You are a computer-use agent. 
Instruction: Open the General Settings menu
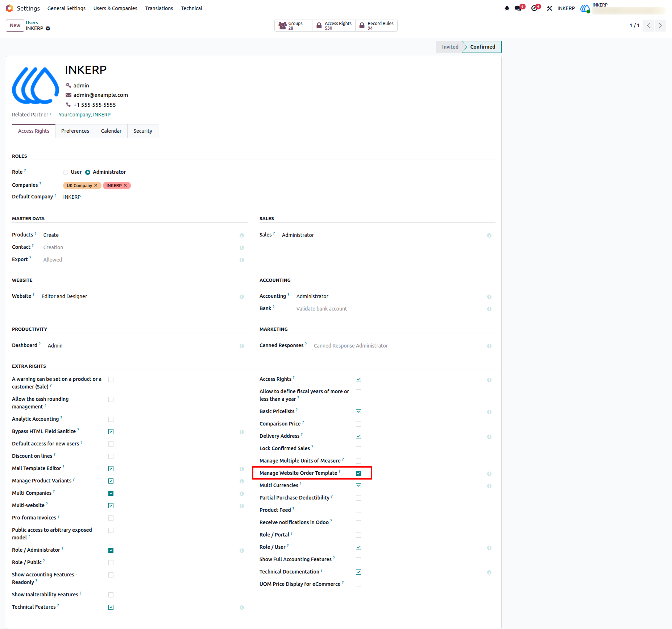point(66,8)
